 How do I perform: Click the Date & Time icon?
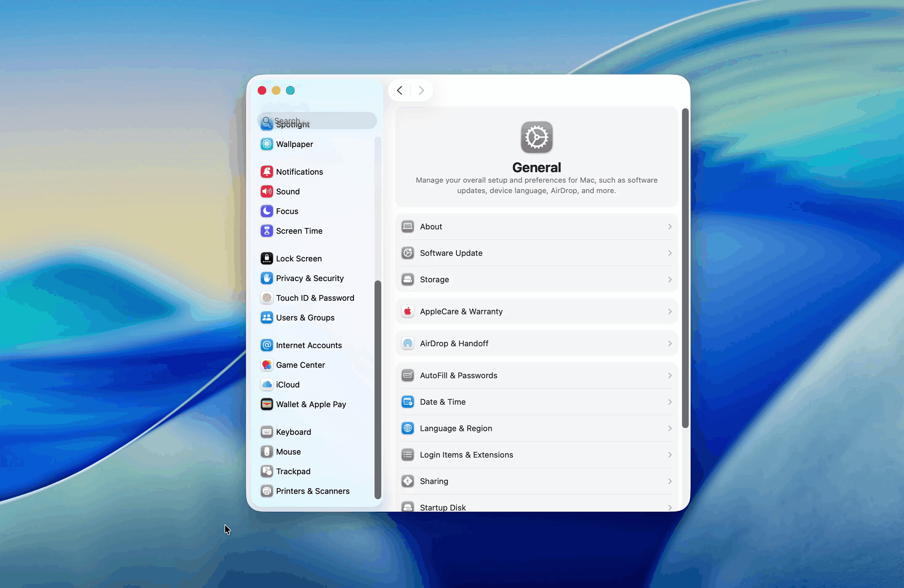tap(407, 402)
